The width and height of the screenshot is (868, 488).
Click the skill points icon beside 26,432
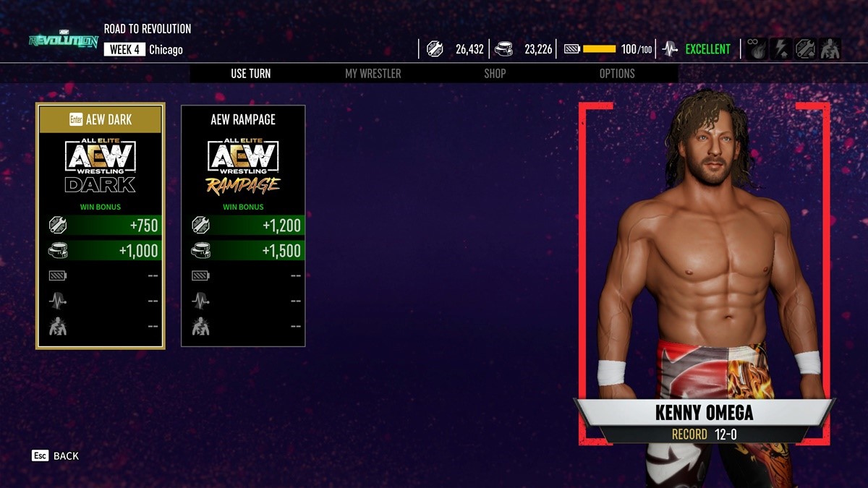[x=435, y=49]
